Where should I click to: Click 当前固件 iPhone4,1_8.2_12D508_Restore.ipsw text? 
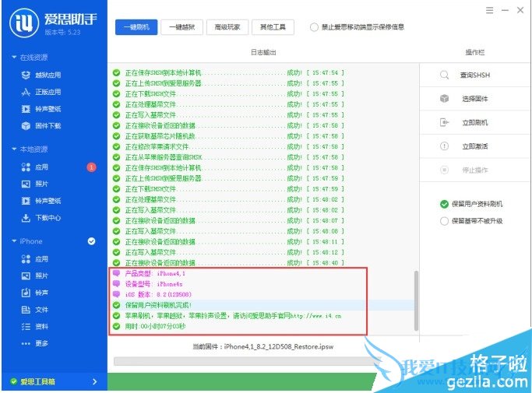(263, 346)
